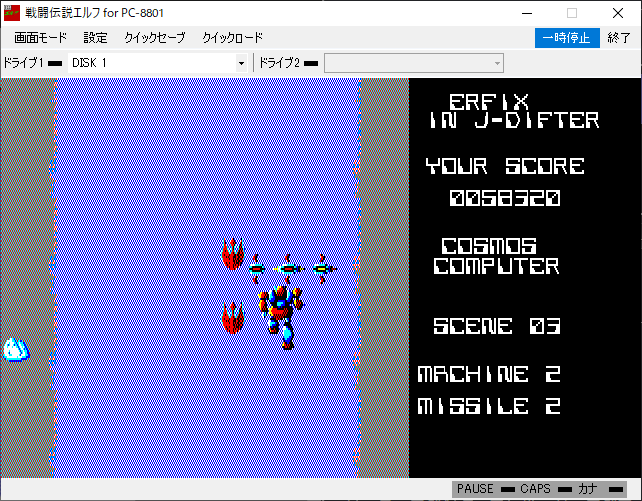This screenshot has width=642, height=501.
Task: Click the SCENE 03 text
Action: 497,326
